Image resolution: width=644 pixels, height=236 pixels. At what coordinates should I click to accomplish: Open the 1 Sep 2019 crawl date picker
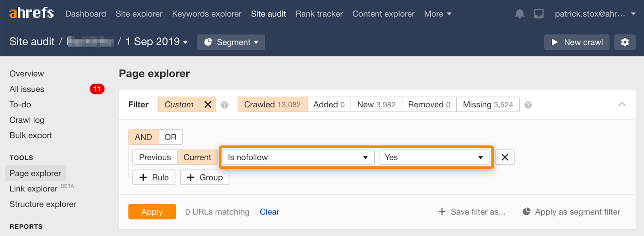[x=155, y=41]
